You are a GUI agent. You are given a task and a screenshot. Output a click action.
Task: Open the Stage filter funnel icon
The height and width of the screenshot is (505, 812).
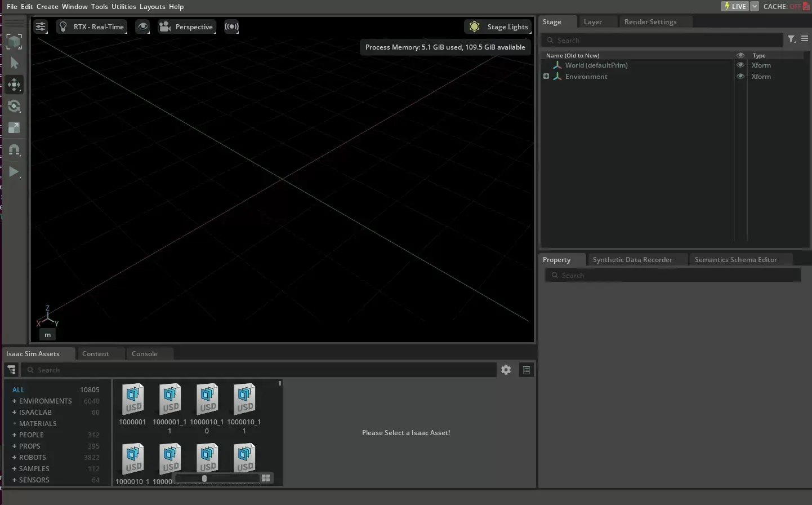[x=791, y=39]
